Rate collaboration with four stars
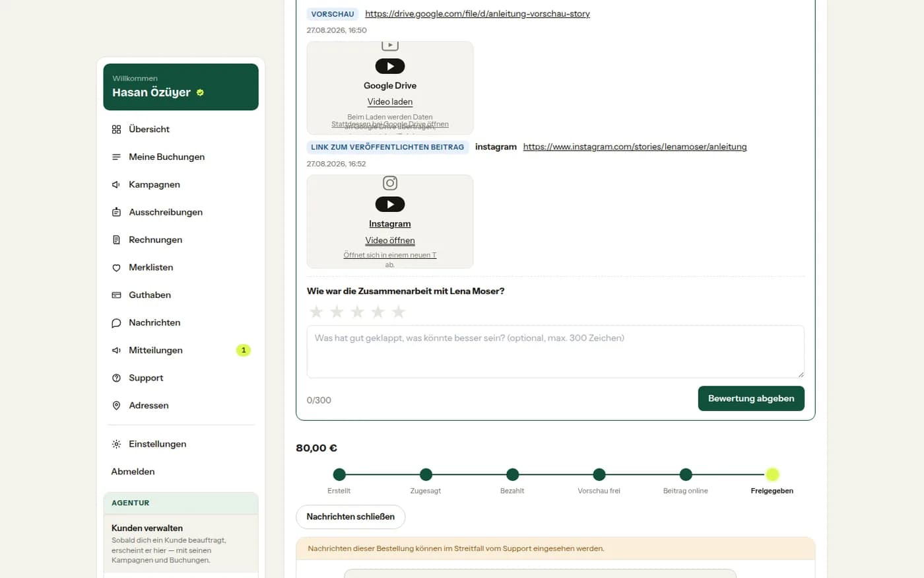924x578 pixels. click(378, 311)
